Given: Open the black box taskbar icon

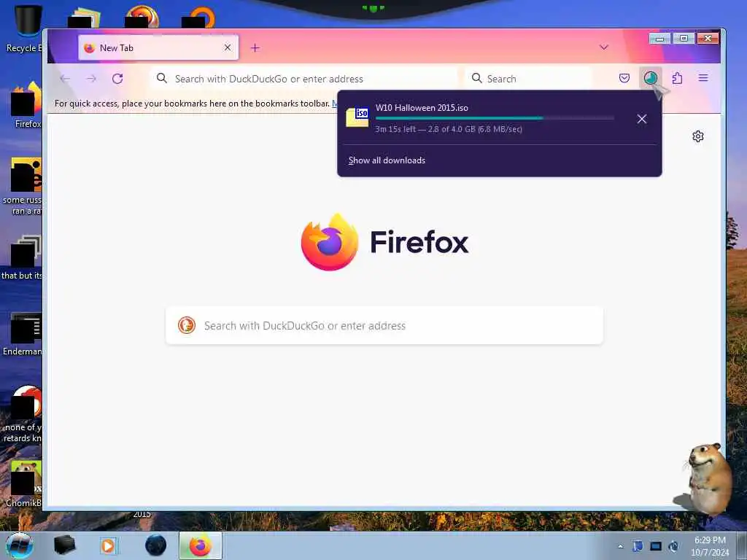Looking at the screenshot, I should click(x=64, y=545).
